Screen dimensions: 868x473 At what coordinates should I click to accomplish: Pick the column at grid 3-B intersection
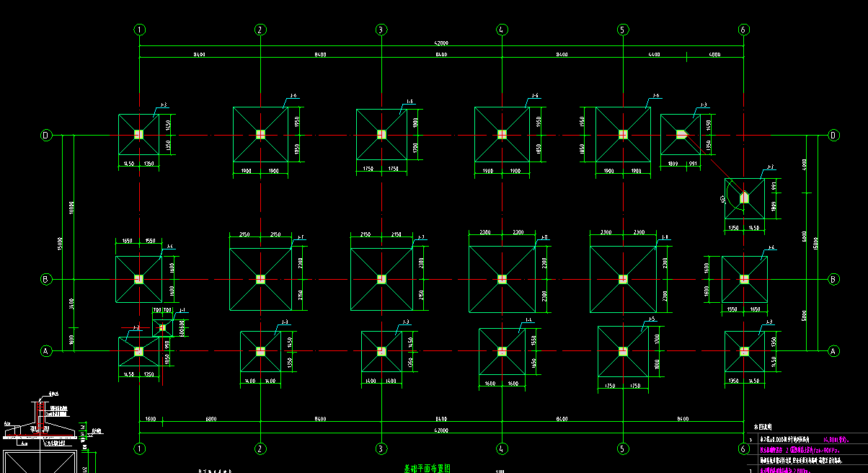(381, 278)
